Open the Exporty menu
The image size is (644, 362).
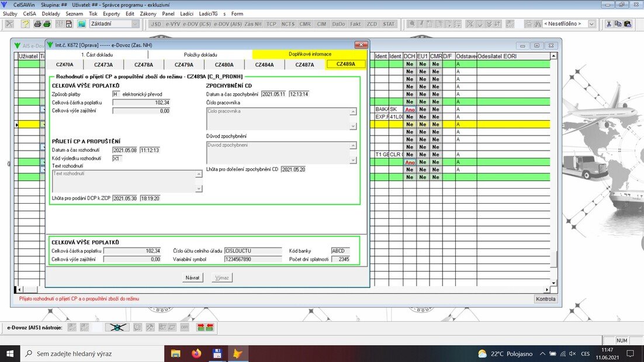[111, 13]
